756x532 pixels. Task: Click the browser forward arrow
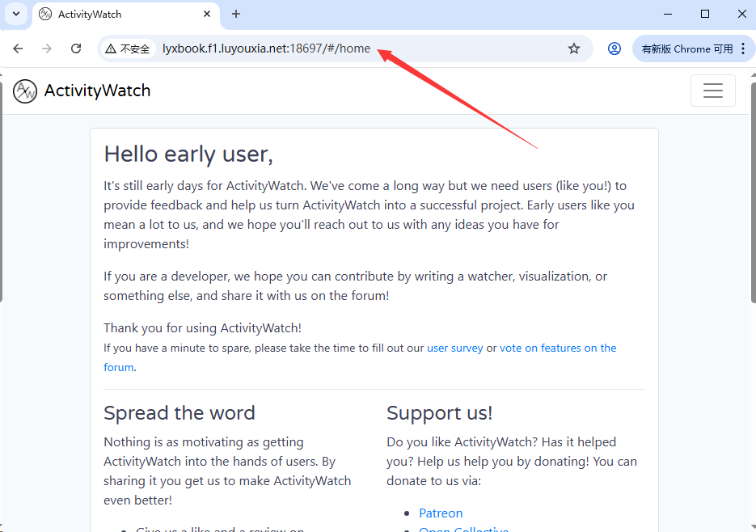tap(47, 49)
